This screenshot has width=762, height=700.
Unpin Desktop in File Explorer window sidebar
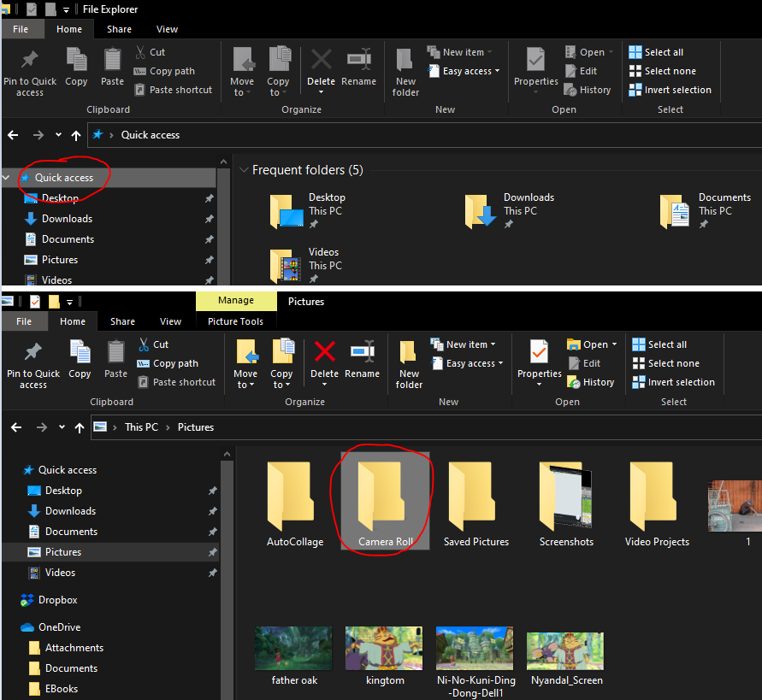(209, 198)
